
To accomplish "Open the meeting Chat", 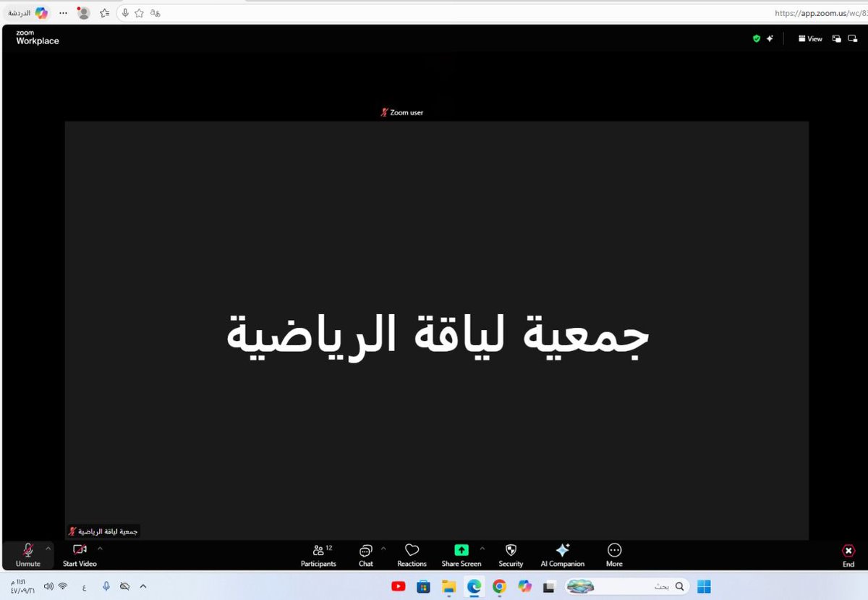I will pos(365,554).
